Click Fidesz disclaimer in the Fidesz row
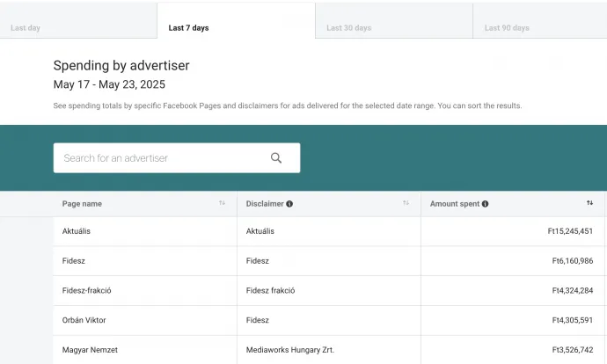 (258, 261)
